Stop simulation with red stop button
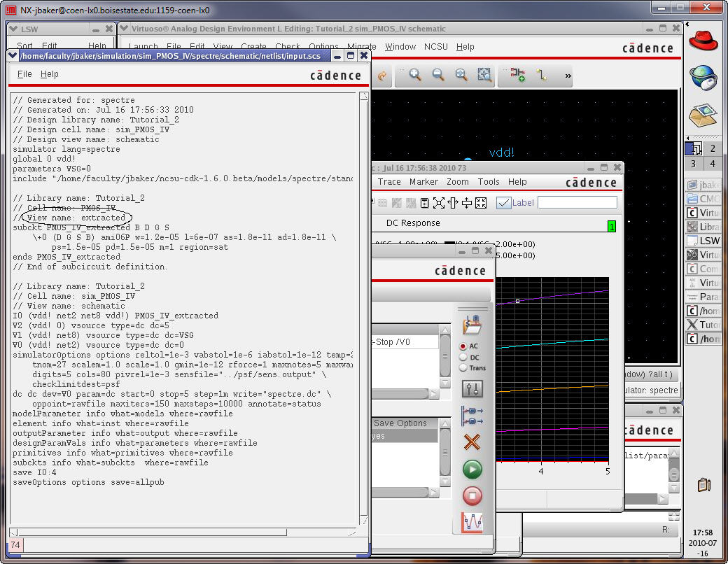Screen dimensions: 728x564 472,496
